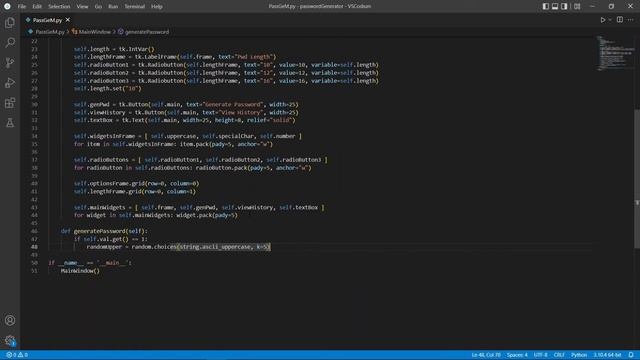The height and width of the screenshot is (360, 640).
Task: Open the notifications bell in status bar
Action: 631,355
